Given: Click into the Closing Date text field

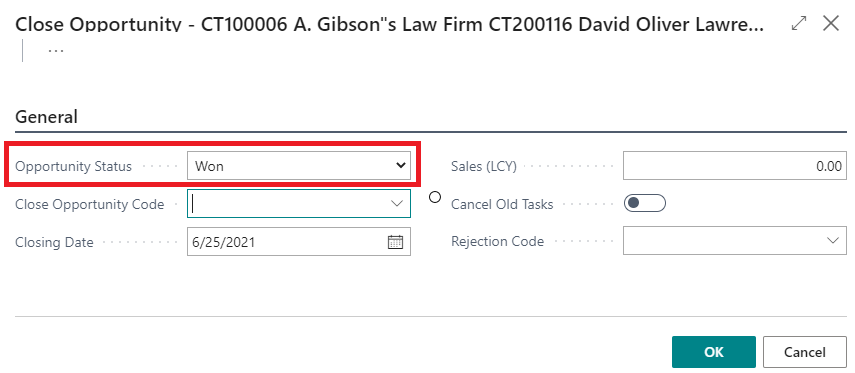Looking at the screenshot, I should [x=286, y=242].
